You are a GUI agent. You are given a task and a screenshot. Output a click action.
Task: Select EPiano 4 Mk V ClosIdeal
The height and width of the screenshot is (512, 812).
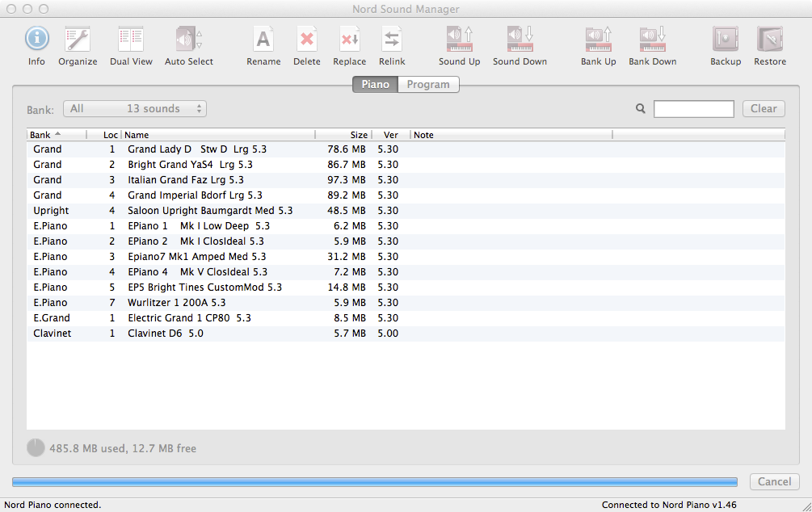click(406, 272)
